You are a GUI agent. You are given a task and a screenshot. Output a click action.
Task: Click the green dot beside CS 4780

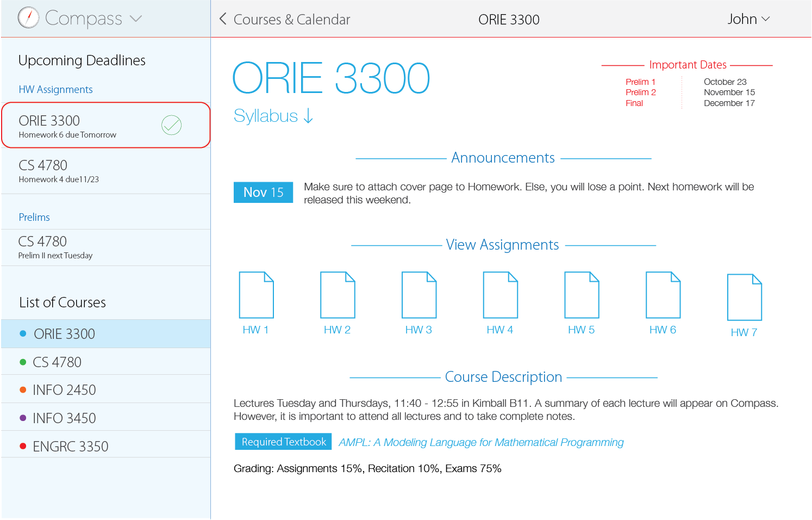pyautogui.click(x=23, y=362)
